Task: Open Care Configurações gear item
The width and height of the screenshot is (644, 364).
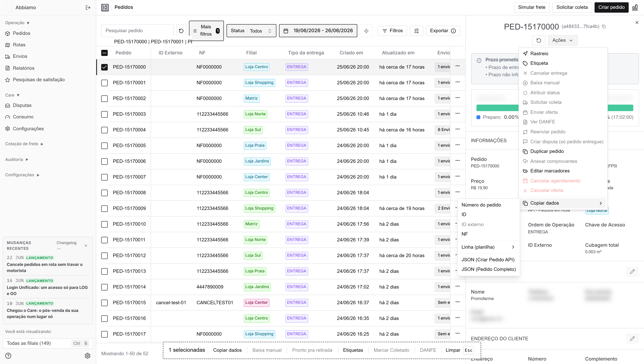Action: point(25,129)
